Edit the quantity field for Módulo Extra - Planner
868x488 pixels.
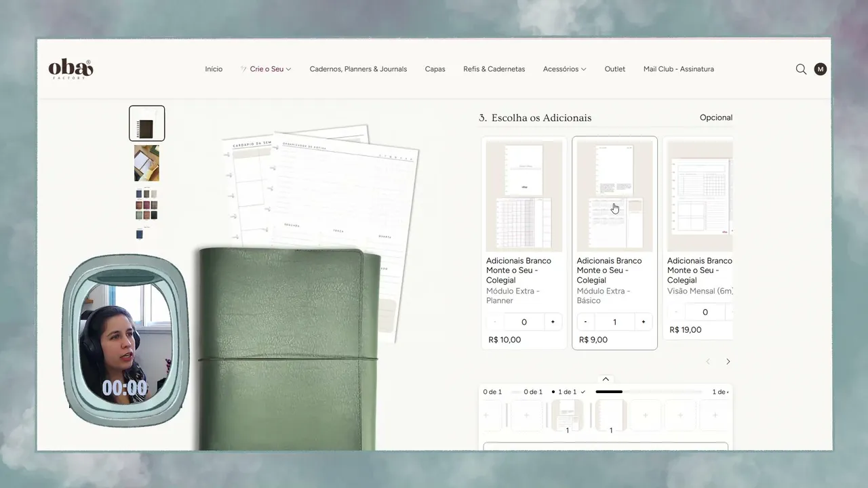[524, 322]
